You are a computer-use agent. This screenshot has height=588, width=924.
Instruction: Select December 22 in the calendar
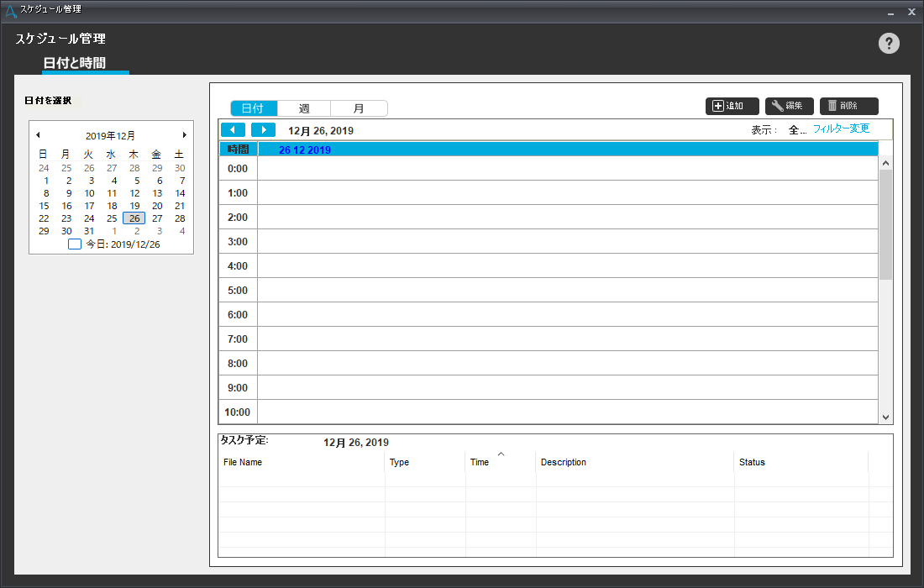point(44,218)
